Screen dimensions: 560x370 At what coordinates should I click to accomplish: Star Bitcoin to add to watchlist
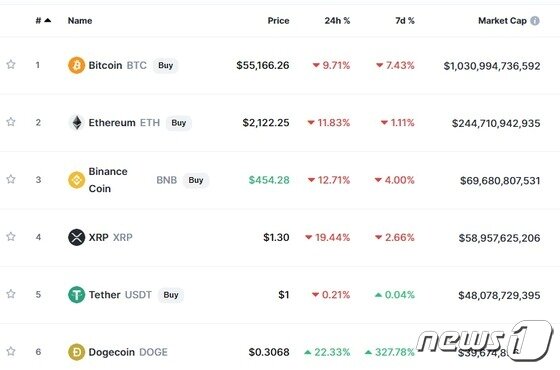click(11, 64)
